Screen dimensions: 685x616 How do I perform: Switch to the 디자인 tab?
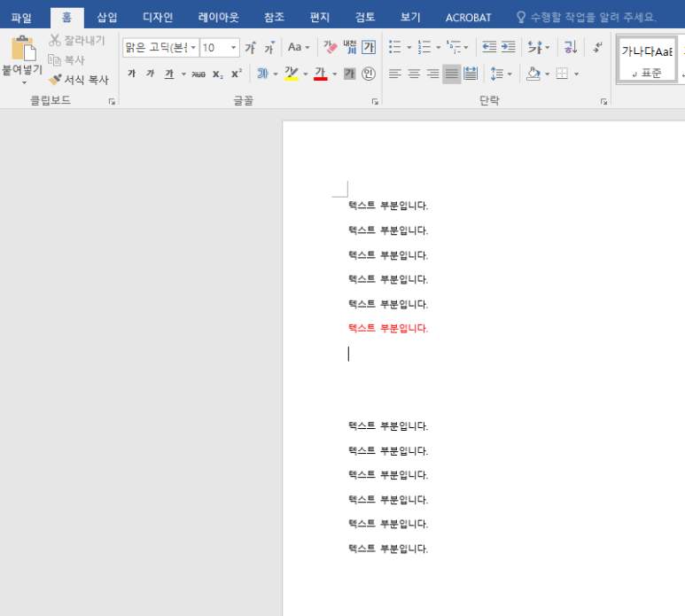(x=158, y=18)
